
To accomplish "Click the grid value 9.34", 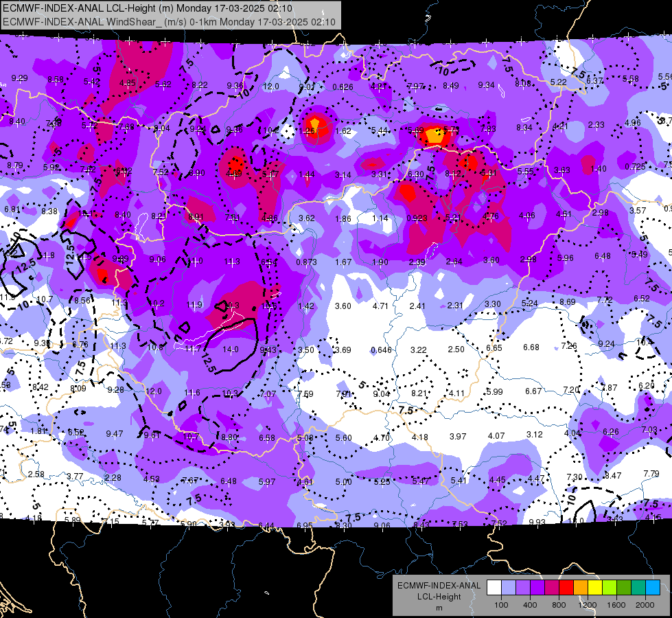I will 487,85.
